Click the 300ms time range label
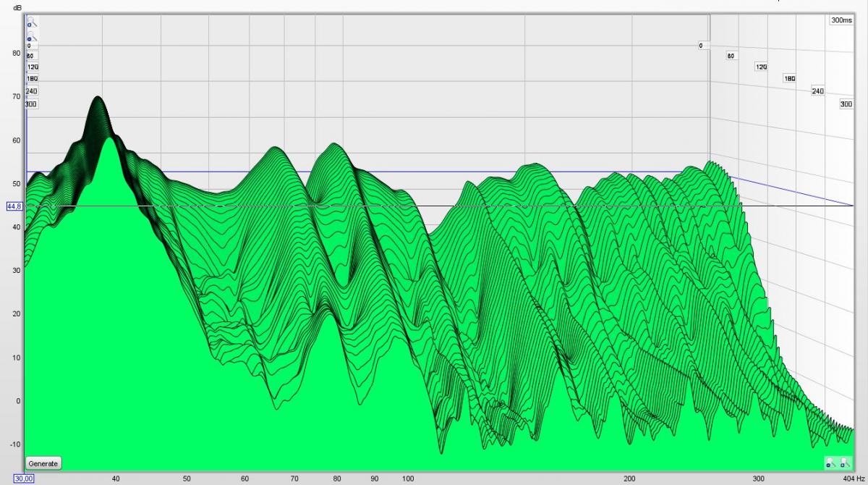868x485 pixels. point(842,20)
